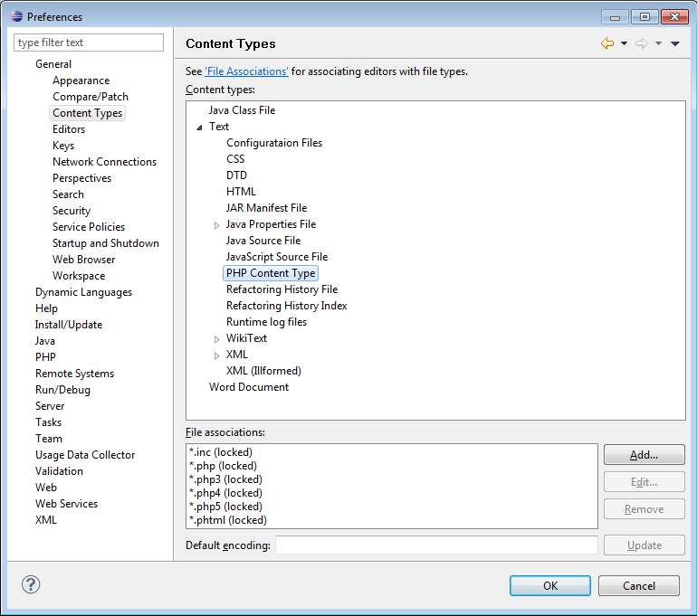The width and height of the screenshot is (697, 616).
Task: Choose Word Document content type
Action: pyautogui.click(x=249, y=387)
